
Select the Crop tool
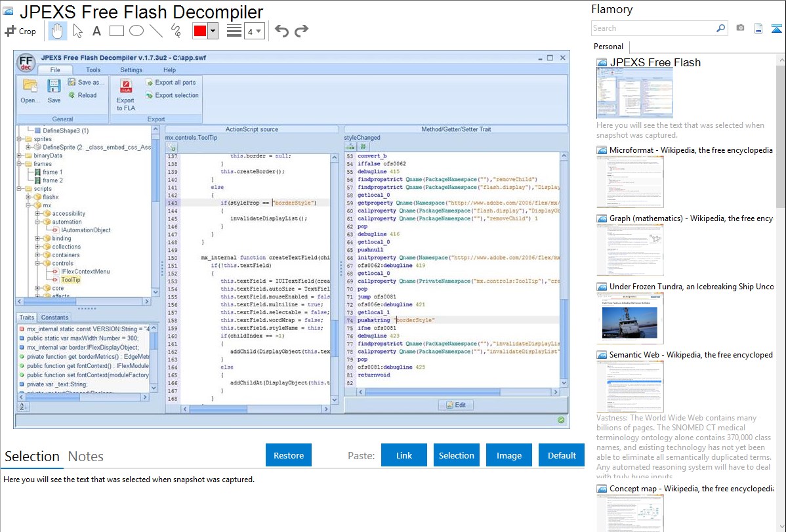pos(20,31)
